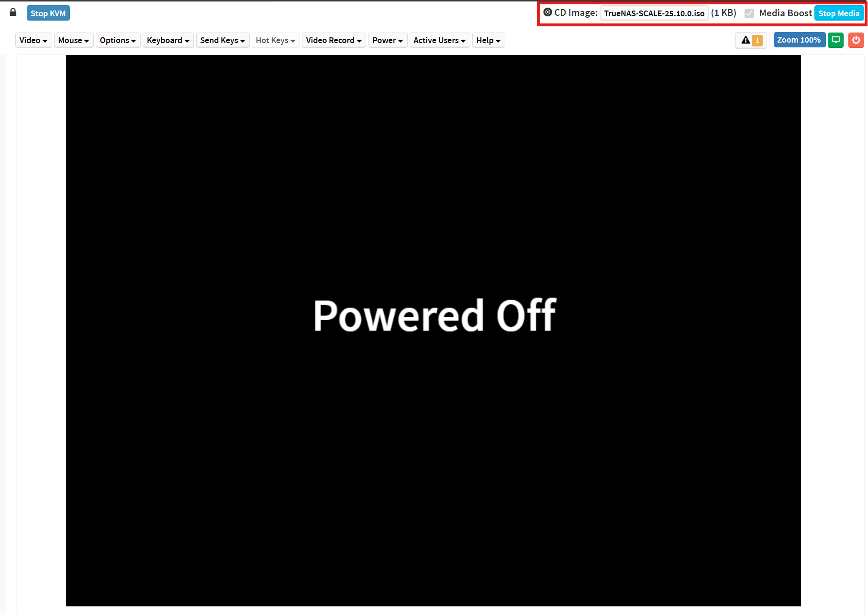Open the Keyboard menu
Viewport: 868px width, 615px height.
(168, 40)
